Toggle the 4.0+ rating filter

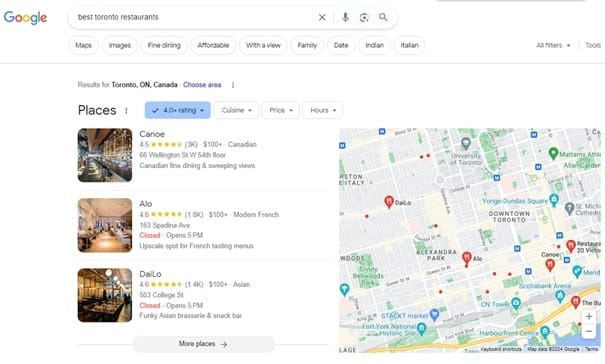[x=178, y=110]
